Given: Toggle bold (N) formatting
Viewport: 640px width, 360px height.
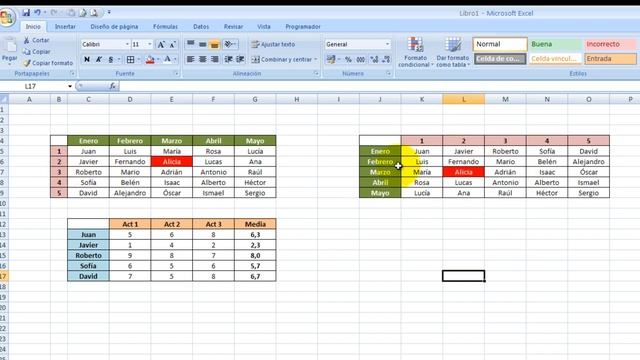Looking at the screenshot, I should point(87,60).
